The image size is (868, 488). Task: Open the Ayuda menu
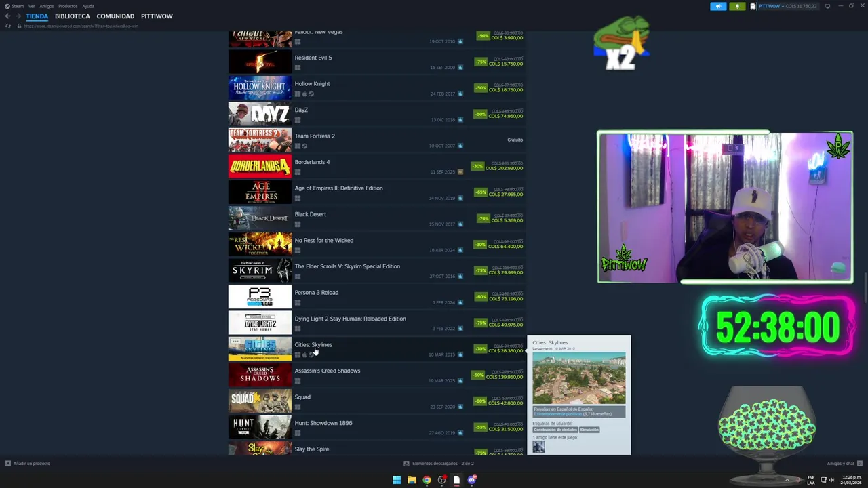[x=88, y=6]
